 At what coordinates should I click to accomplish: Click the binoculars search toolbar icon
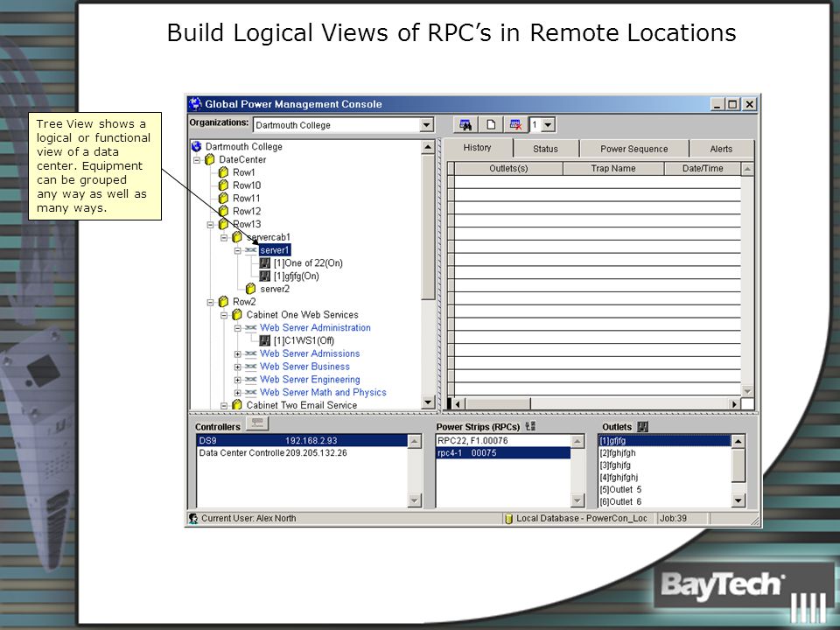465,125
